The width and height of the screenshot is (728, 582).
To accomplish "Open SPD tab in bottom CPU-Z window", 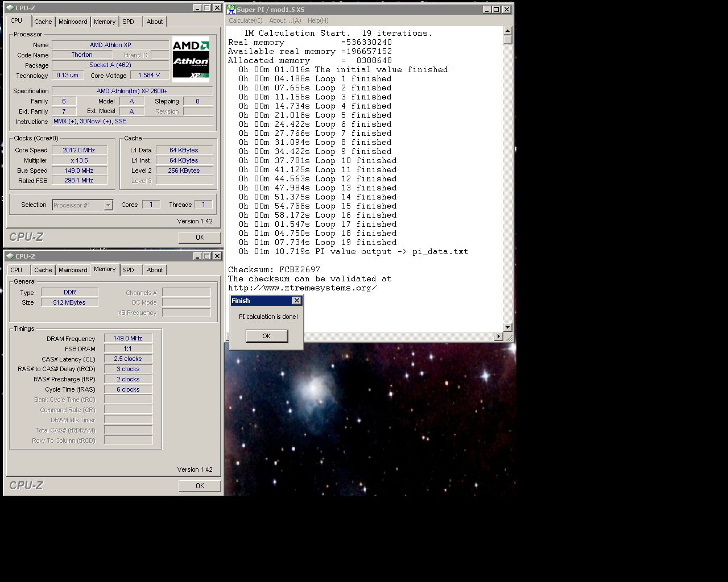I will [129, 270].
